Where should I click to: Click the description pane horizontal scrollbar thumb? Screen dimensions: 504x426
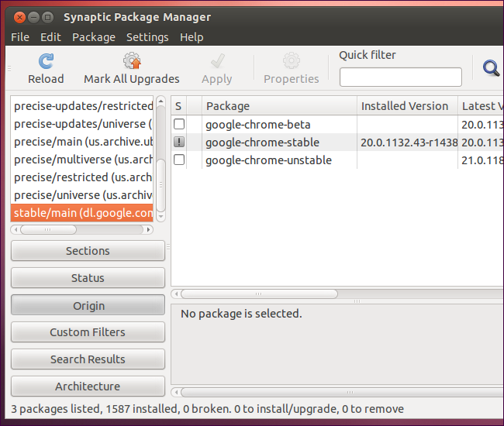point(342,392)
